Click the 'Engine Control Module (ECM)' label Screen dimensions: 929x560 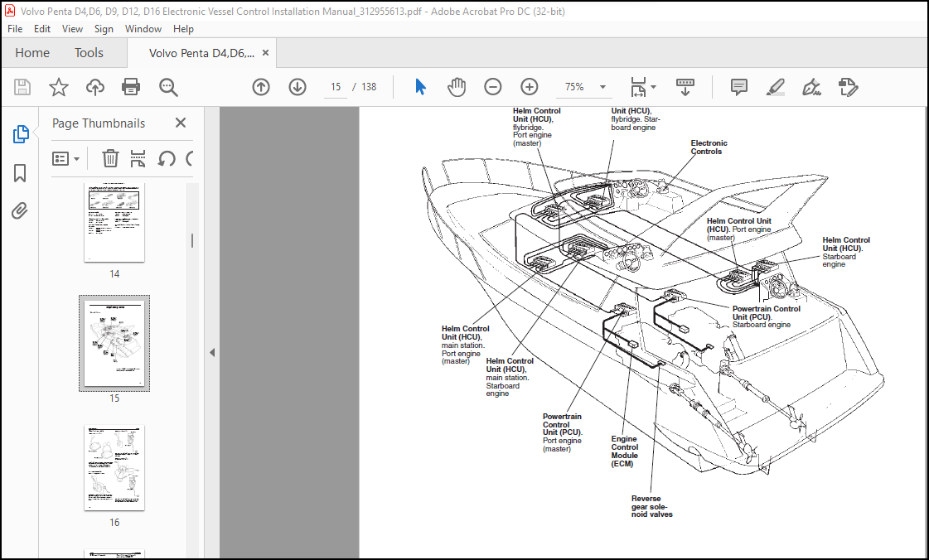click(x=625, y=451)
